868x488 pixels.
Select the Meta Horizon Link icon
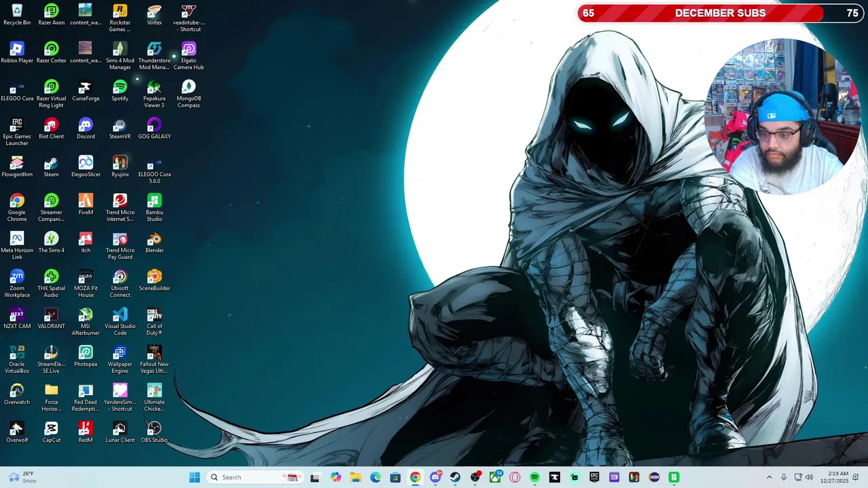click(17, 246)
